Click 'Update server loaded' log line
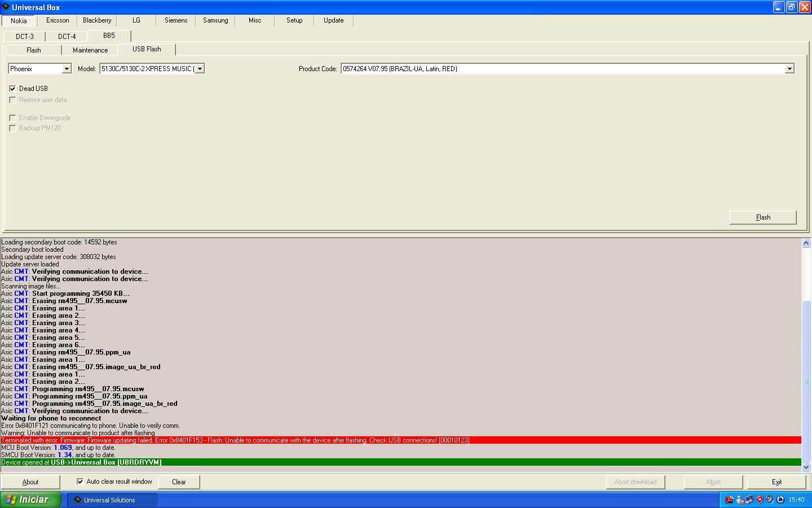Image resolution: width=812 pixels, height=508 pixels. pos(30,264)
